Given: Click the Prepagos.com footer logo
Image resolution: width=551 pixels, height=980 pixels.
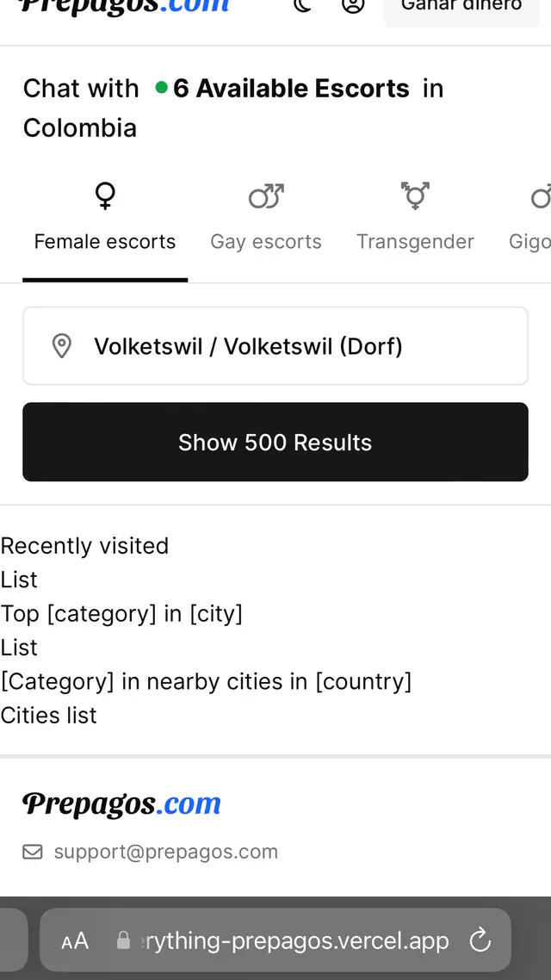Looking at the screenshot, I should click(x=121, y=803).
